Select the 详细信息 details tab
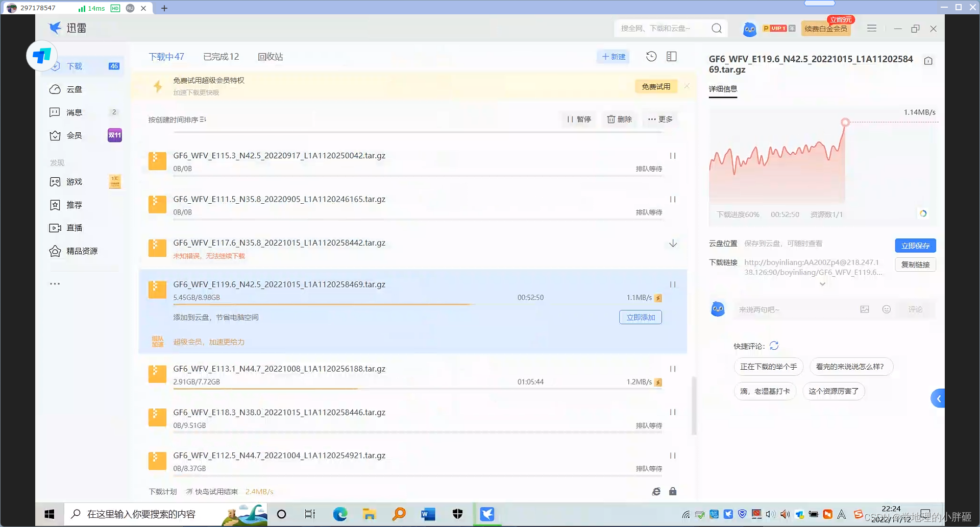Screen dimensions: 980x527 click(723, 89)
